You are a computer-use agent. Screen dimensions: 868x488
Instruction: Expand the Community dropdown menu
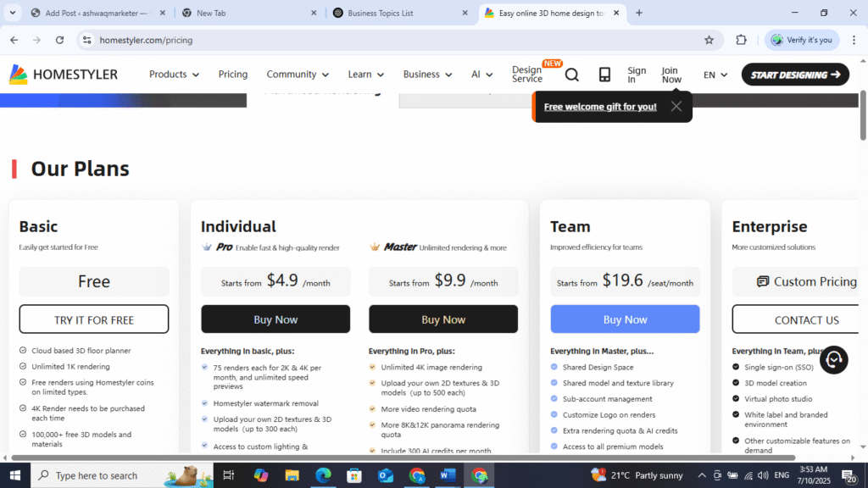tap(298, 75)
